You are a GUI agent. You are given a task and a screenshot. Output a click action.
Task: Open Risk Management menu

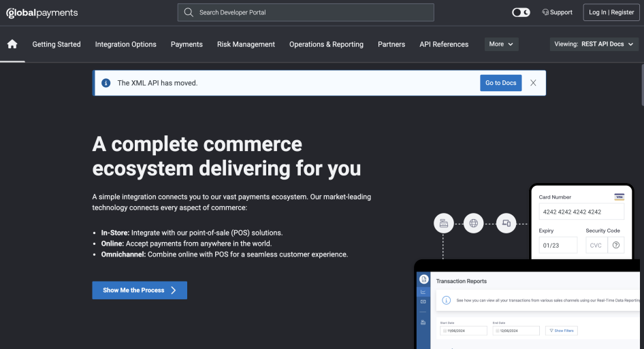[246, 44]
